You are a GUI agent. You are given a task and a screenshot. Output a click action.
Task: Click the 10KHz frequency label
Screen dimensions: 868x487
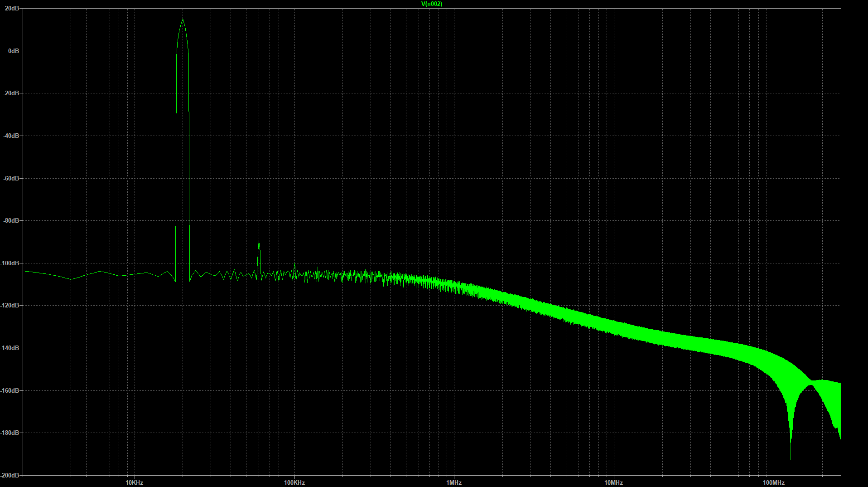[x=134, y=482]
